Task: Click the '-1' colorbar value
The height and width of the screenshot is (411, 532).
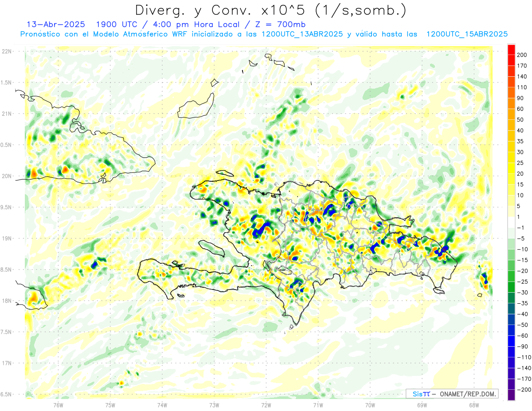Action: [521, 227]
